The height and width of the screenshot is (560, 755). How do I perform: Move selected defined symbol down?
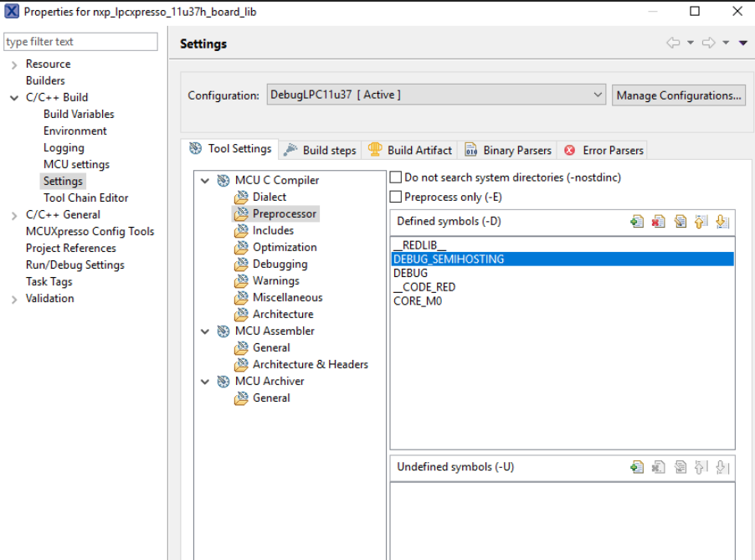(x=722, y=222)
